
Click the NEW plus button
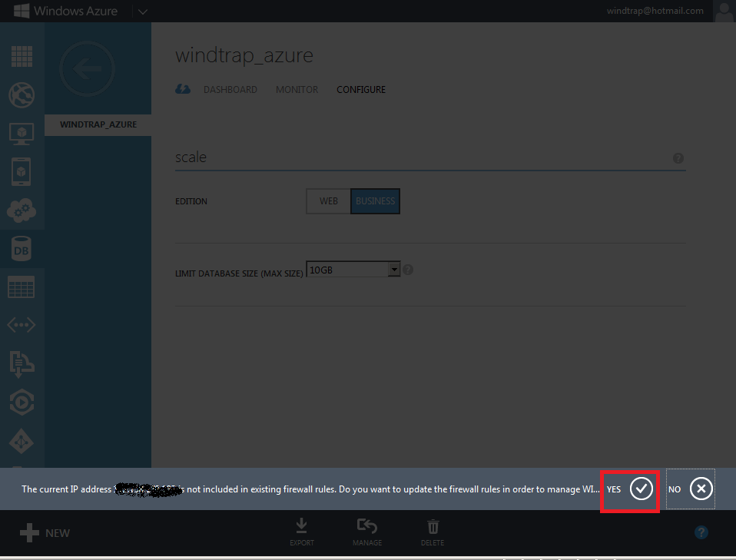[45, 533]
